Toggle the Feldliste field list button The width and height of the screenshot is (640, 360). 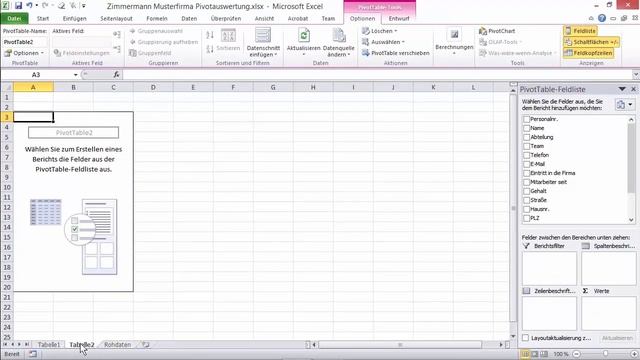[x=580, y=31]
